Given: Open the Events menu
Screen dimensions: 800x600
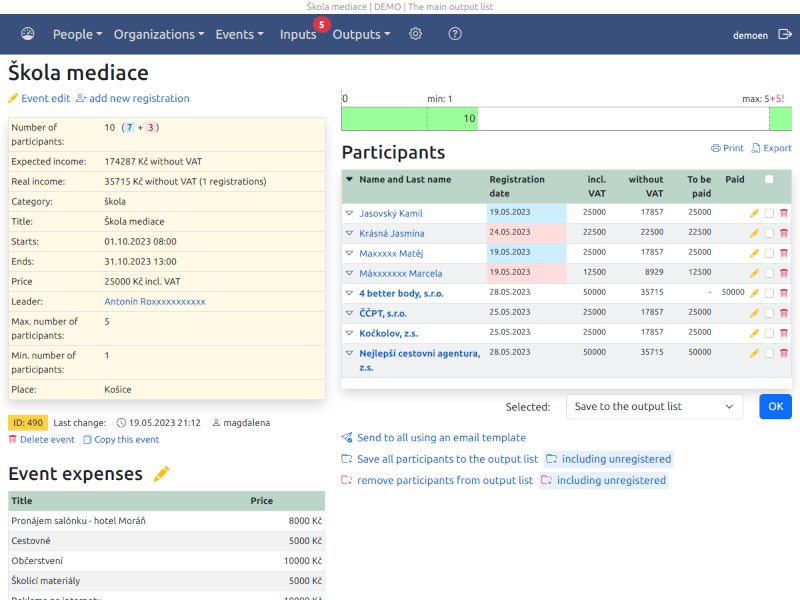Looking at the screenshot, I should click(239, 34).
